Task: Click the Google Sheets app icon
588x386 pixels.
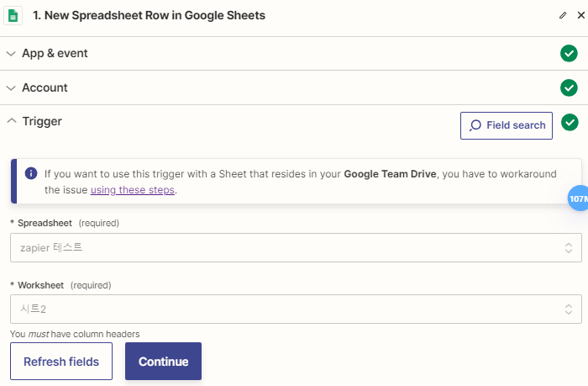Action: point(13,16)
